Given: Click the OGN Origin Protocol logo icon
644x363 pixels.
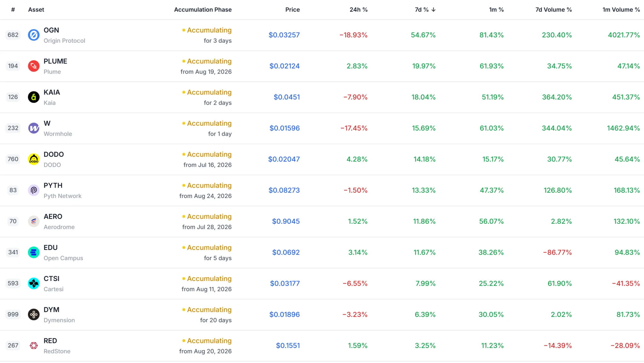Looking at the screenshot, I should click(x=34, y=35).
